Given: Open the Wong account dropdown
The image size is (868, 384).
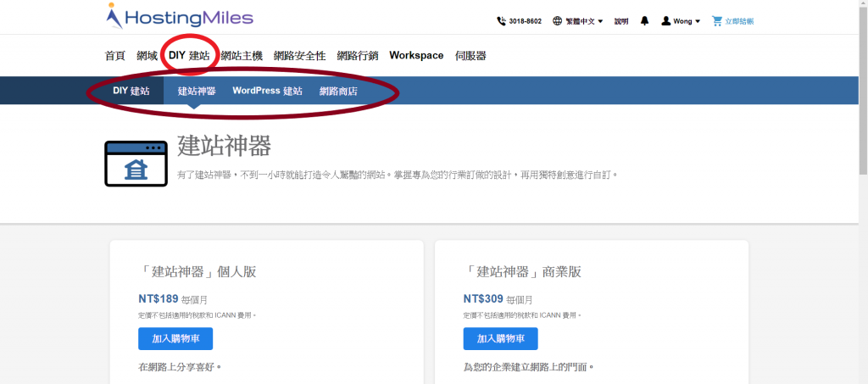Looking at the screenshot, I should (x=687, y=21).
